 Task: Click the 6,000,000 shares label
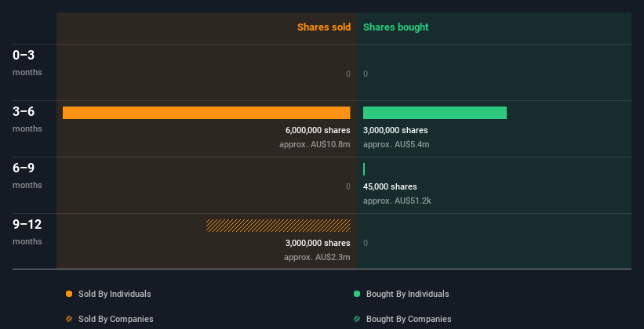pyautogui.click(x=318, y=131)
